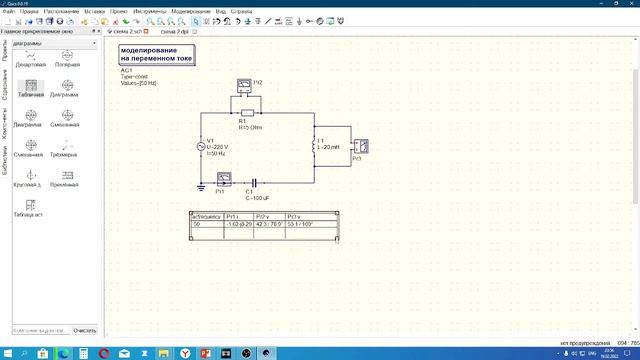Set a marker on the graph tool
Image resolution: width=640 pixels, height=360 pixels.
tap(341, 21)
